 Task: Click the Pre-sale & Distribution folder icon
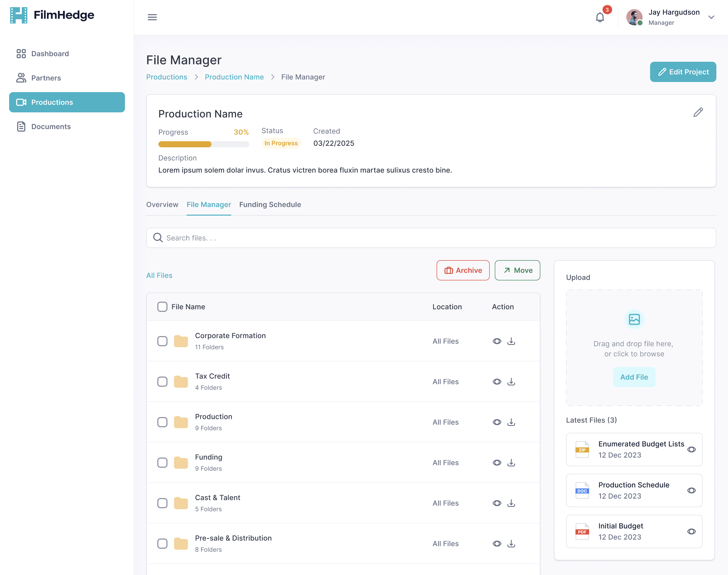point(181,543)
